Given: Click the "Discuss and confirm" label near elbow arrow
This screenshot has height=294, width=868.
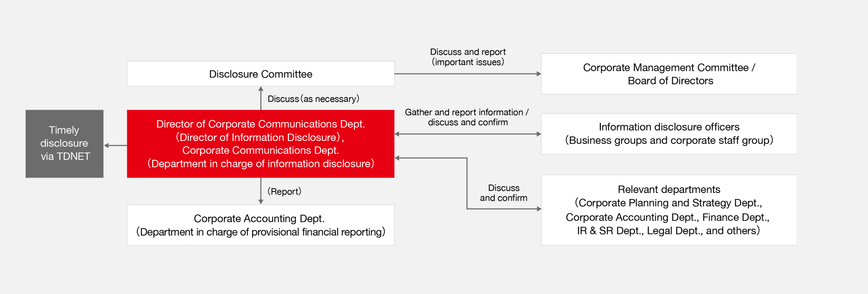Looking at the screenshot, I should [x=503, y=193].
